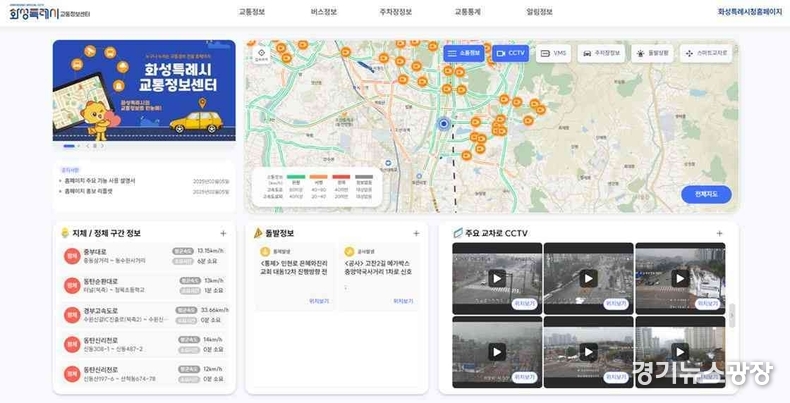Pause the banner slideshow
This screenshot has width=790, height=403.
[x=95, y=146]
